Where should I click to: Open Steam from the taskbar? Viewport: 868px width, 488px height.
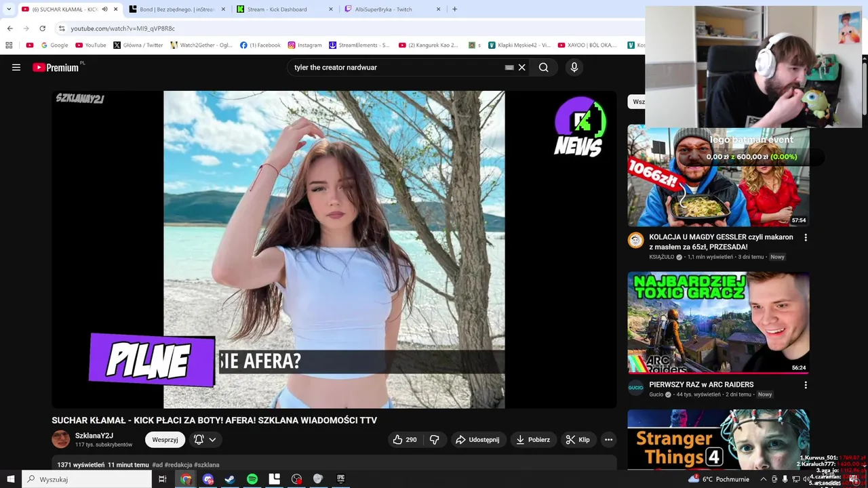coord(230,479)
